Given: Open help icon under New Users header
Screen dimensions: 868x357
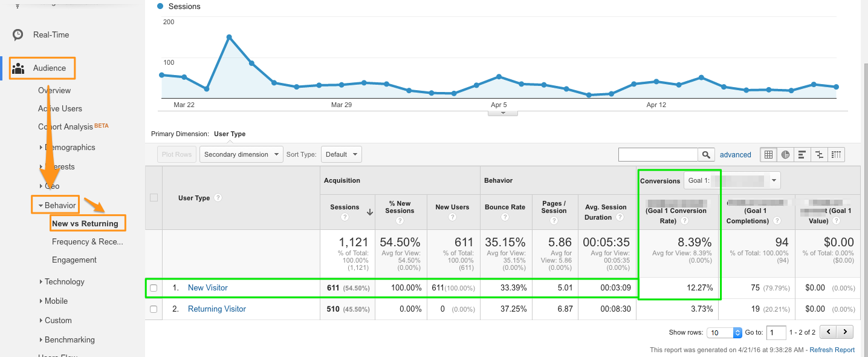Looking at the screenshot, I should (x=452, y=217).
